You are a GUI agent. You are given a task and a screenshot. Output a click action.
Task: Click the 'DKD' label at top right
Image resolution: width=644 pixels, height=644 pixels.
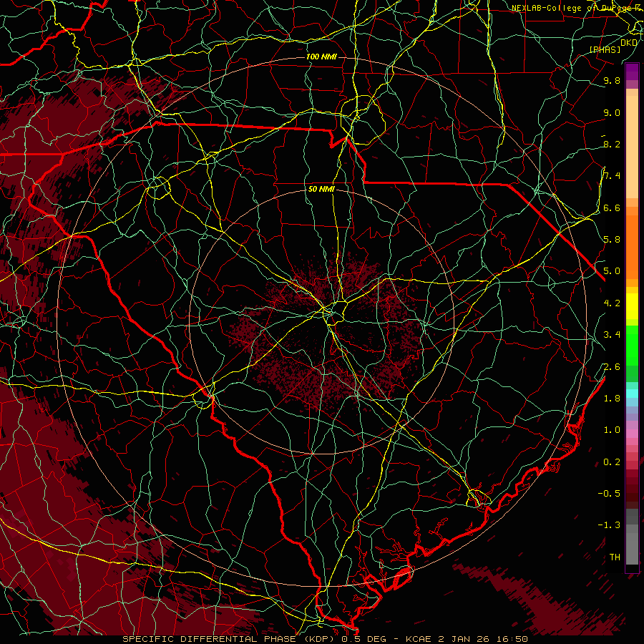[629, 42]
